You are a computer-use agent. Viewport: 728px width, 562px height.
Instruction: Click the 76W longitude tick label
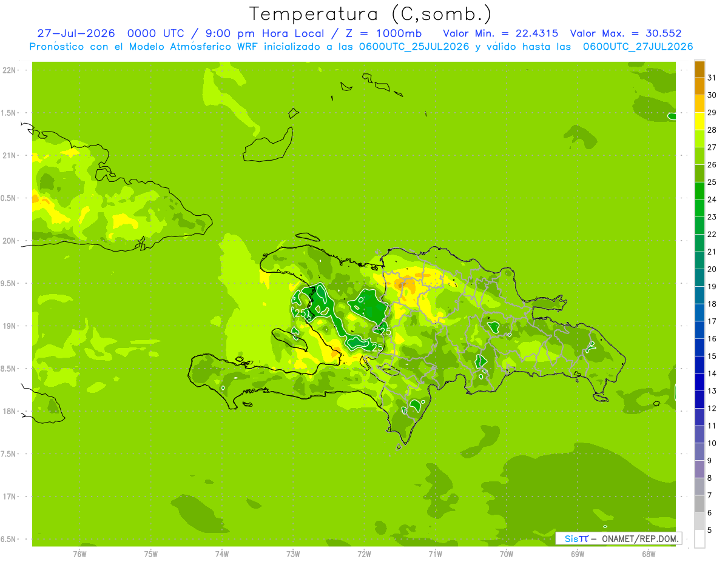[79, 554]
